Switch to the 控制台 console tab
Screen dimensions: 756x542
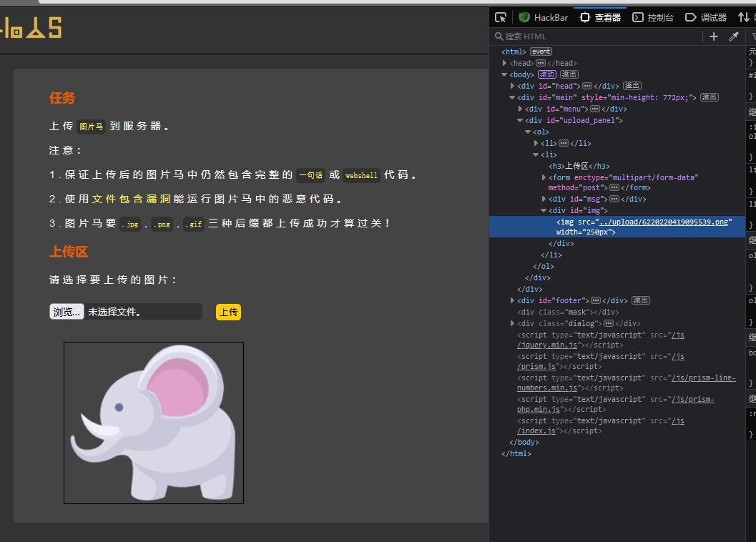pyautogui.click(x=653, y=17)
